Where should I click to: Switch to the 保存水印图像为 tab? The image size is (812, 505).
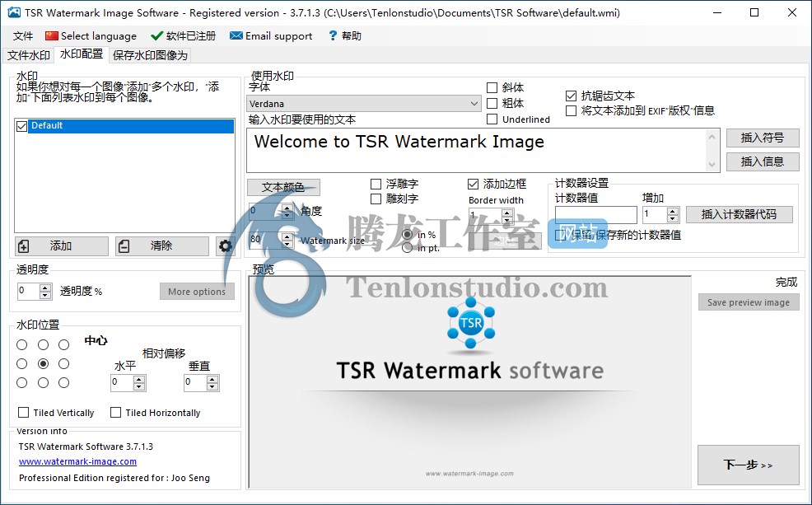click(x=150, y=55)
